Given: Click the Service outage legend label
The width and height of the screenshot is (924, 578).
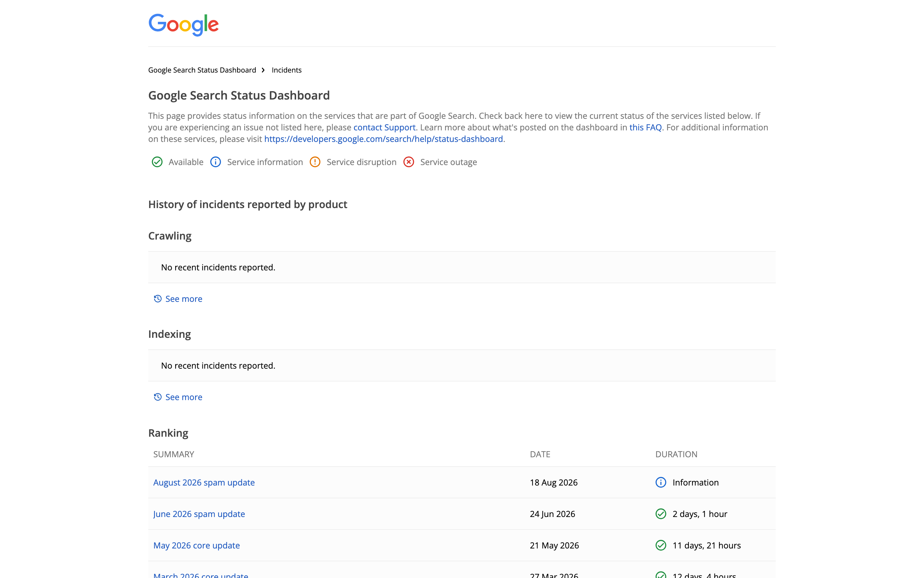Looking at the screenshot, I should [x=449, y=162].
